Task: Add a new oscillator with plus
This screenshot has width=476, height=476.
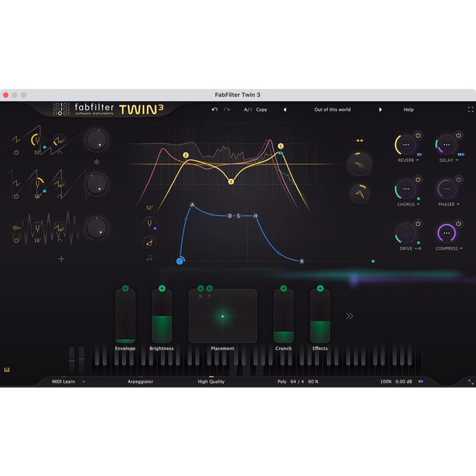Action: pos(61,258)
